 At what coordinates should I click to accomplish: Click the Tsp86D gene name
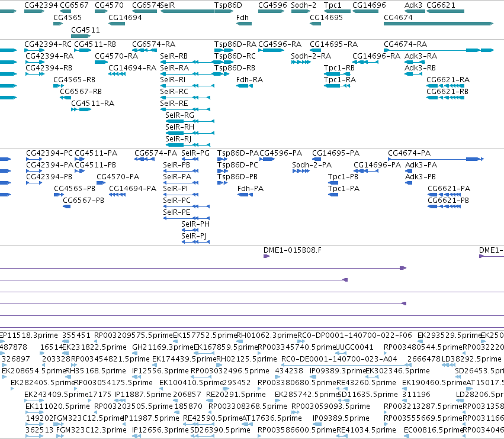[x=228, y=5]
